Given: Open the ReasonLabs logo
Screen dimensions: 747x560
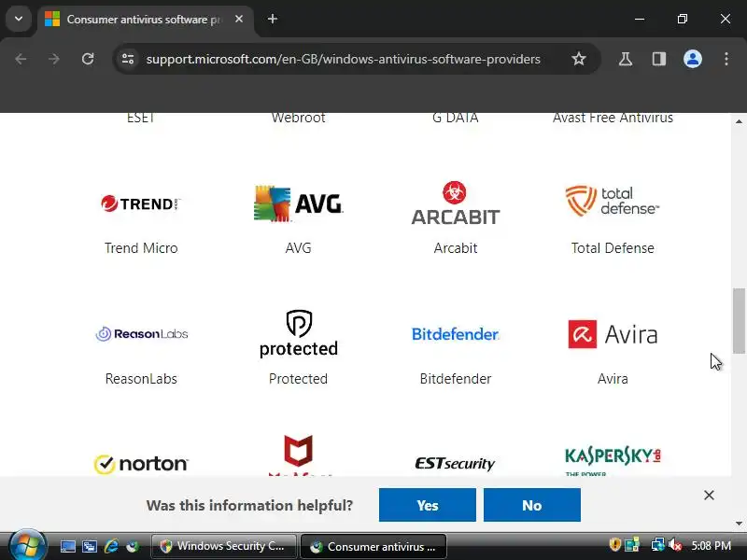Looking at the screenshot, I should tap(142, 334).
